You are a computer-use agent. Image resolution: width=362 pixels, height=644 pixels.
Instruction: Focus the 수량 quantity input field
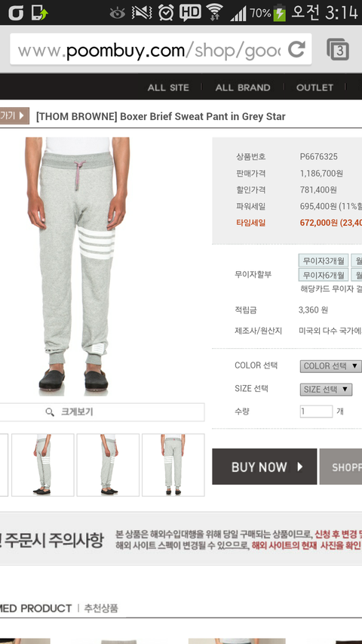click(x=316, y=411)
